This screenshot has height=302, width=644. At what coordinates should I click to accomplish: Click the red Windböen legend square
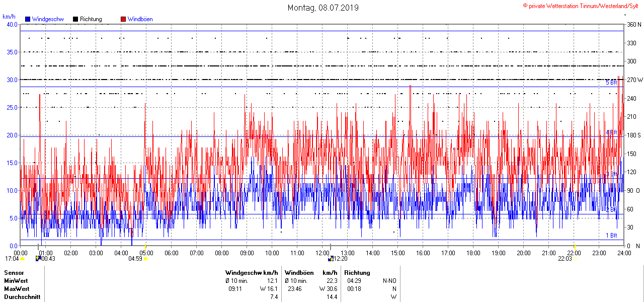coord(123,19)
